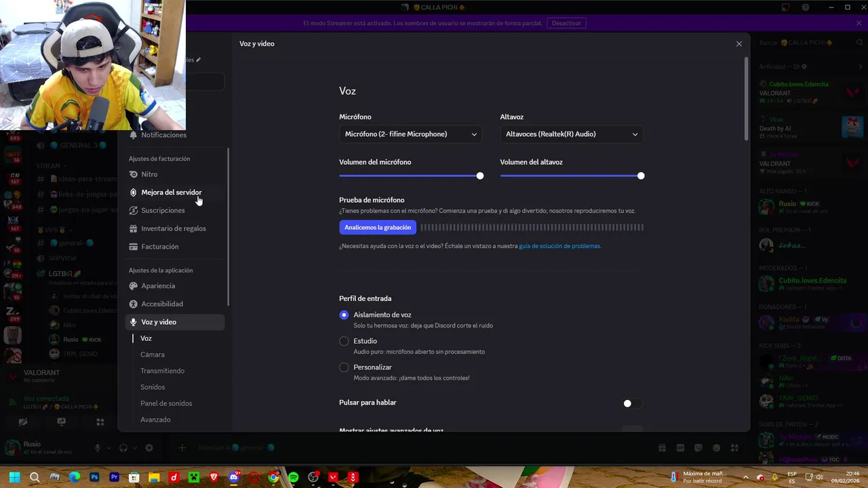
Task: Open Accesibilidad settings
Action: [175, 304]
